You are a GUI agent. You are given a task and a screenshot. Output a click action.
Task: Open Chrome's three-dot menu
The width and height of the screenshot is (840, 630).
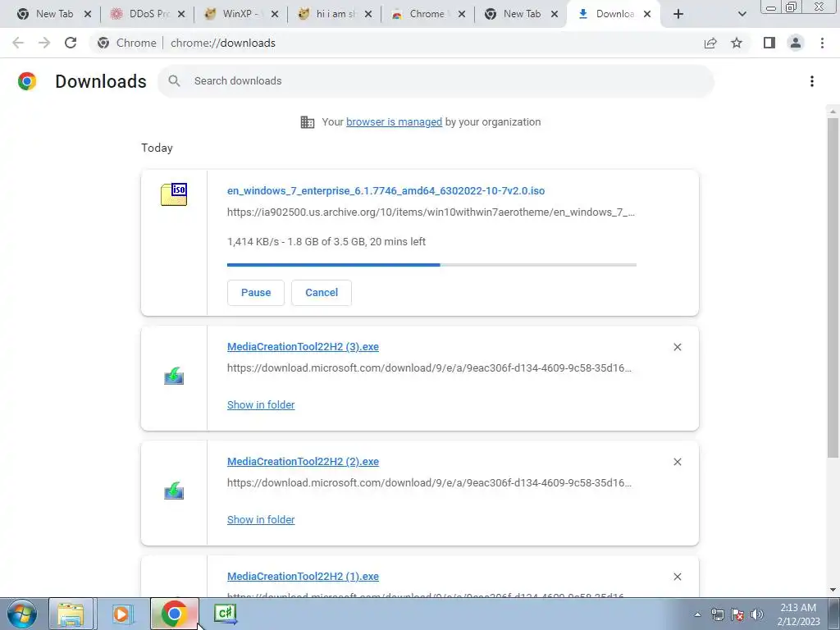822,43
